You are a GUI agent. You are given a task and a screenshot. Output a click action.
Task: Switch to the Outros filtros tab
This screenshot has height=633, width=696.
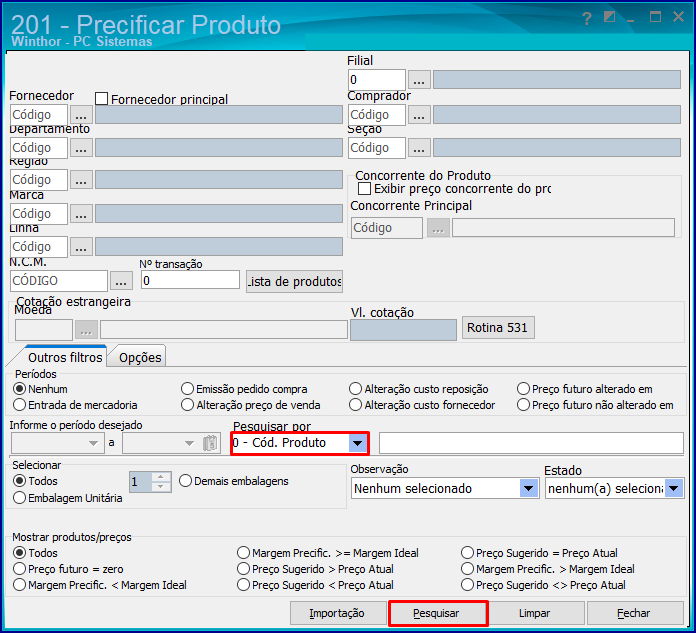tap(65, 358)
